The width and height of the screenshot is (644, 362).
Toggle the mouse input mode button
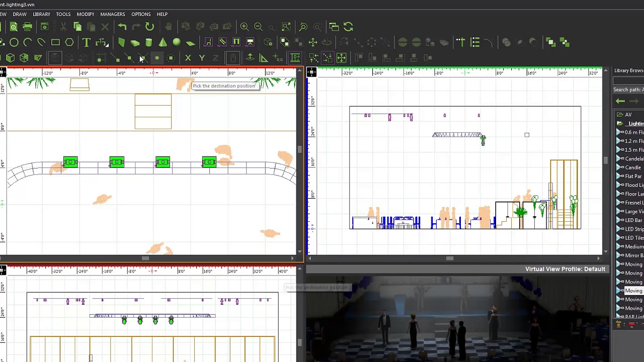click(x=233, y=58)
